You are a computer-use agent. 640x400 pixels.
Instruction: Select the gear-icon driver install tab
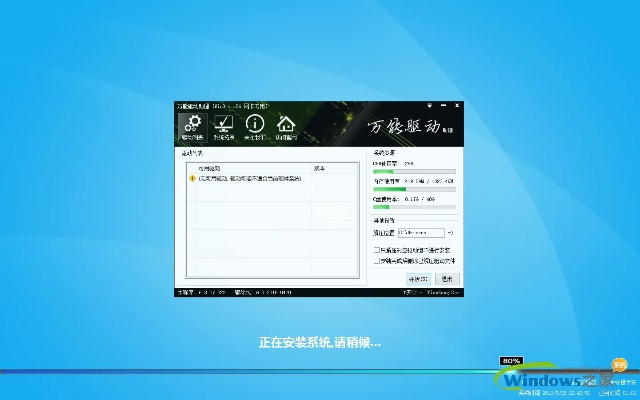point(190,127)
